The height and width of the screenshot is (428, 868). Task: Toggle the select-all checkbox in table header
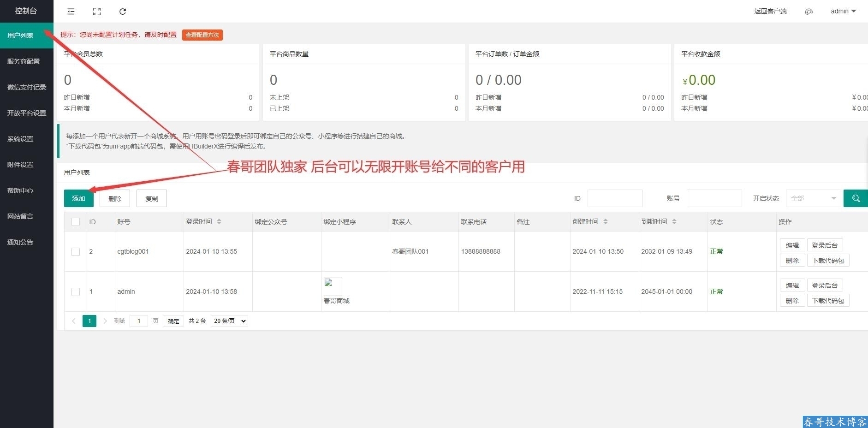tap(76, 222)
